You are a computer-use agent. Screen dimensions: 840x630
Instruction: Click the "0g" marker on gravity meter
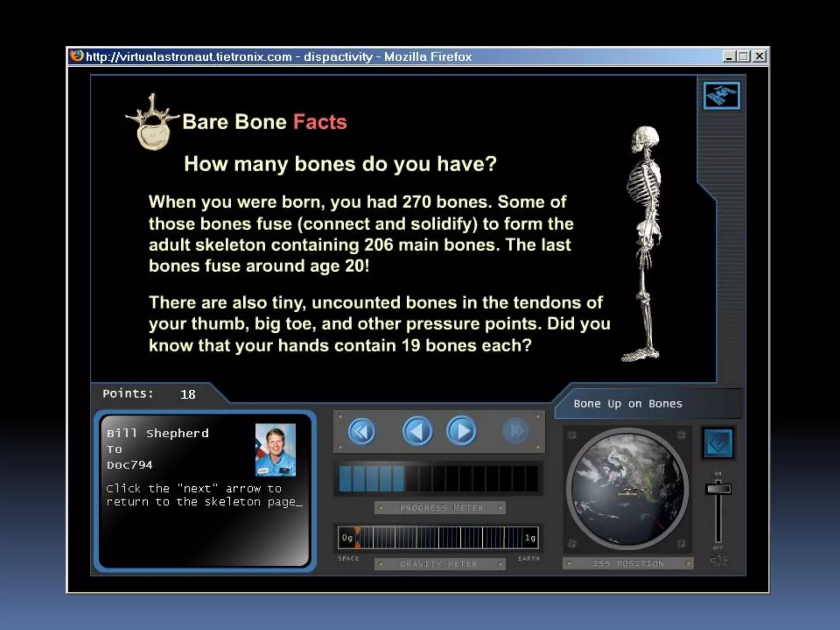click(x=347, y=537)
